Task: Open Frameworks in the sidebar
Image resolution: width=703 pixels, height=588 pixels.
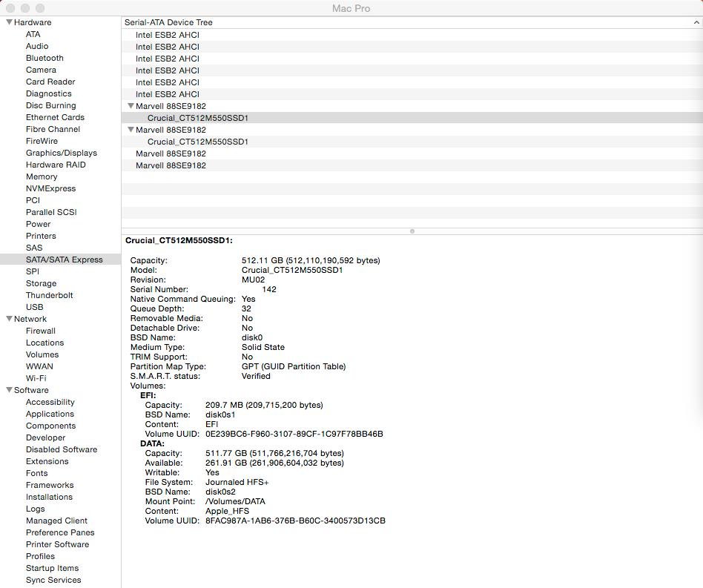Action: pyautogui.click(x=50, y=486)
